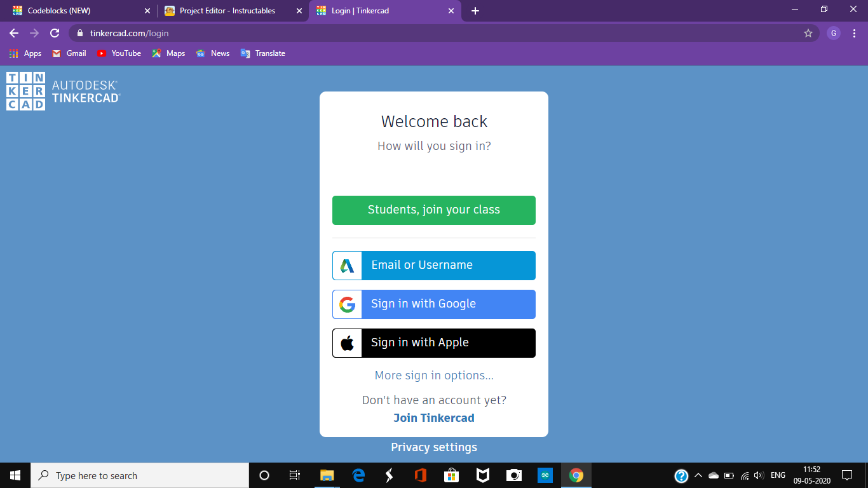Click the bookmark star in the address bar
The image size is (868, 488).
point(807,33)
